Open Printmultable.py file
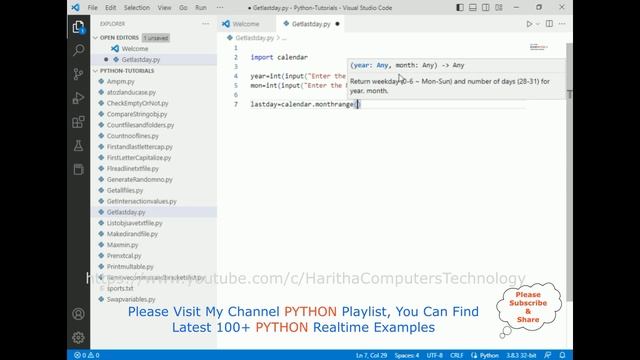The width and height of the screenshot is (640, 360). coord(130,267)
